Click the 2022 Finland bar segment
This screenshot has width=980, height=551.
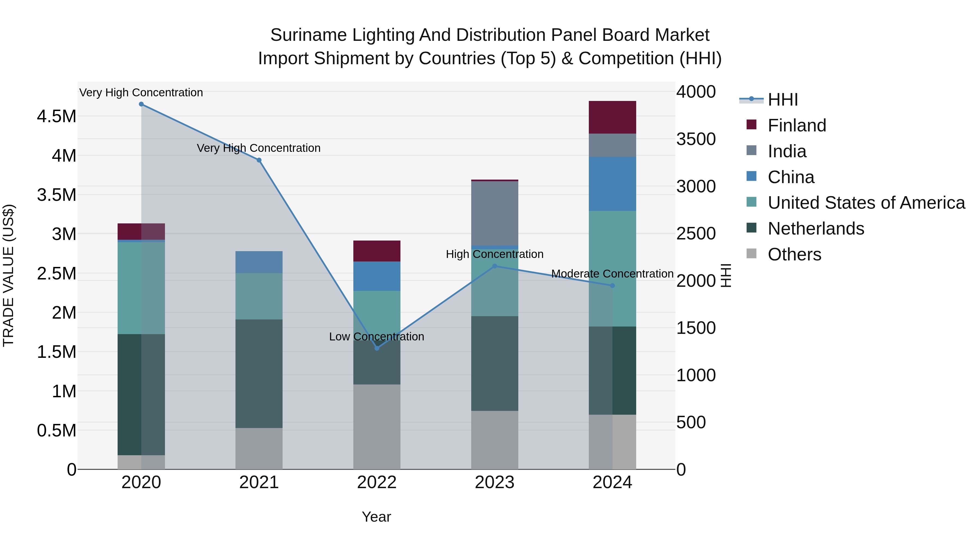[x=377, y=251]
